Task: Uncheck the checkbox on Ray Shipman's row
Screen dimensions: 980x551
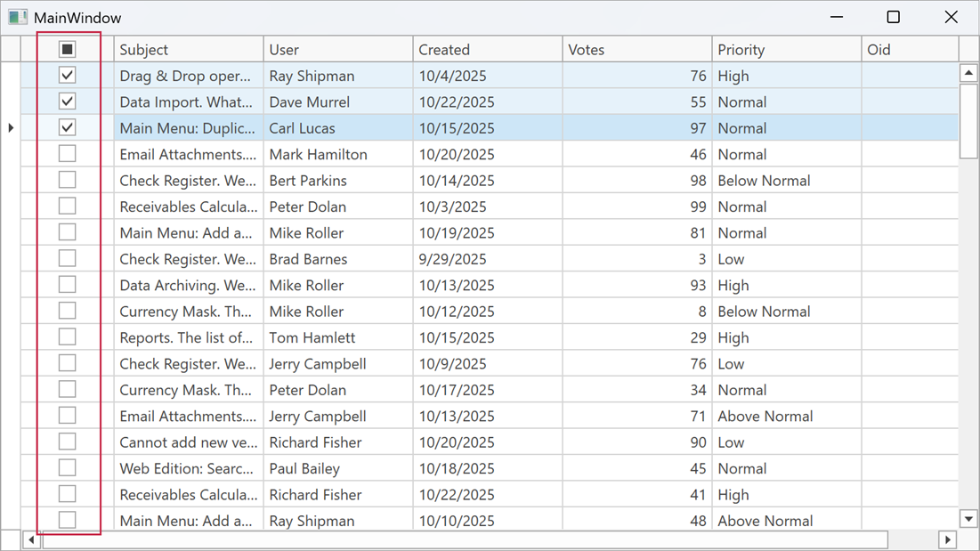Action: pyautogui.click(x=67, y=75)
